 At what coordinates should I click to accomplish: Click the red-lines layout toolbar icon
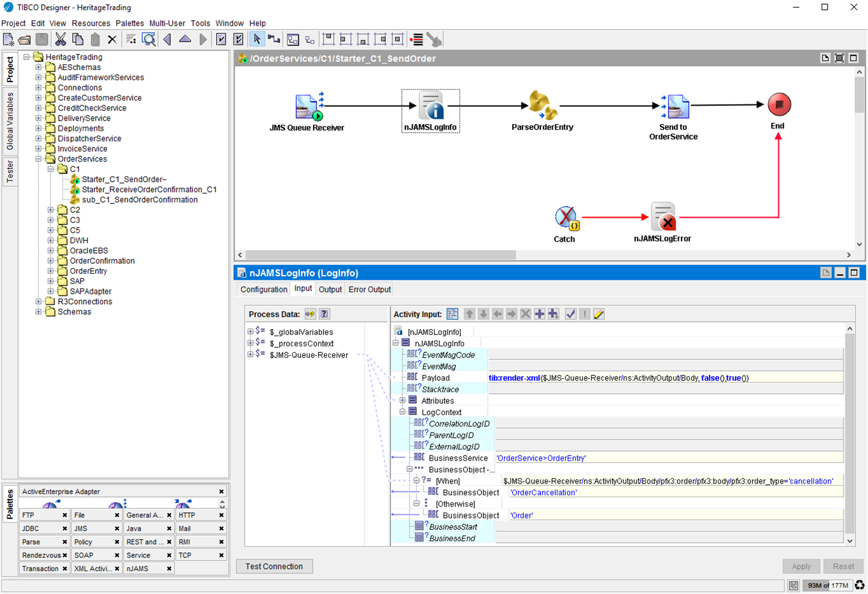[417, 40]
